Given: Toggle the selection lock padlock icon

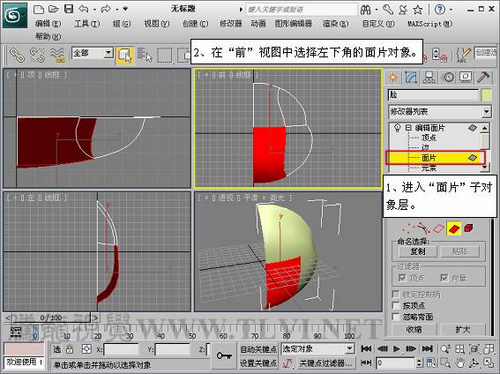Looking at the screenshot, I should [x=70, y=349].
